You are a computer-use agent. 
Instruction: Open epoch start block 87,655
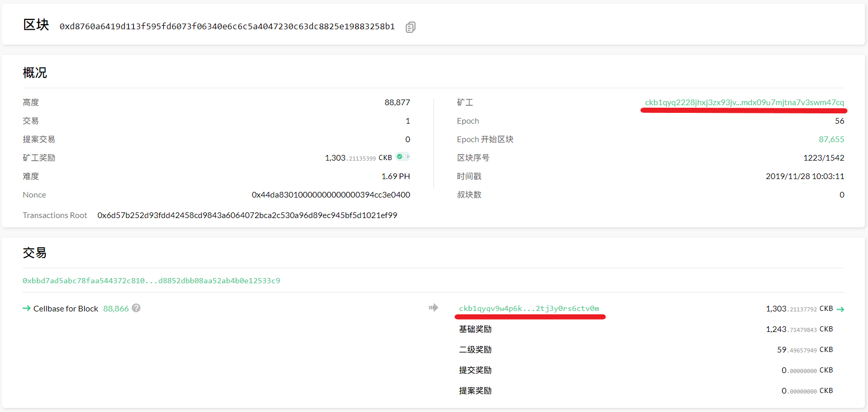(x=831, y=140)
